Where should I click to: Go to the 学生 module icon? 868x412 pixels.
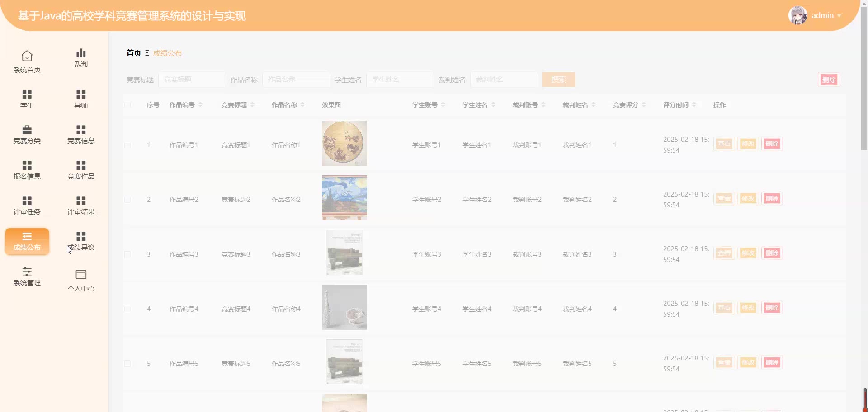tap(27, 94)
